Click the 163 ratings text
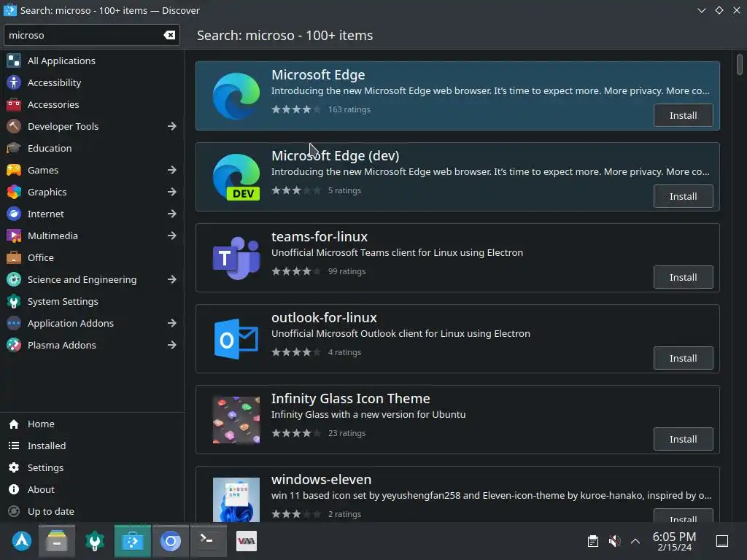The image size is (747, 560). coord(349,109)
